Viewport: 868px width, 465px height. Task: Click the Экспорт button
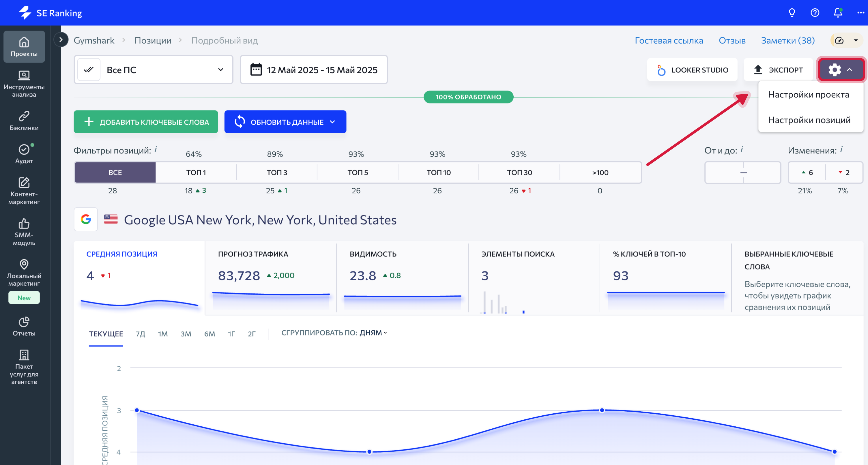pos(778,70)
